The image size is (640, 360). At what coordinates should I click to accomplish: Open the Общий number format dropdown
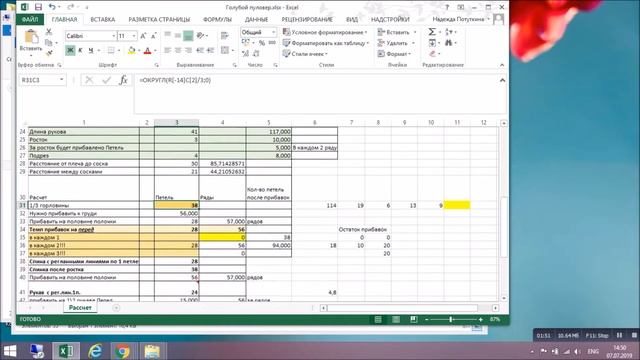(x=273, y=32)
